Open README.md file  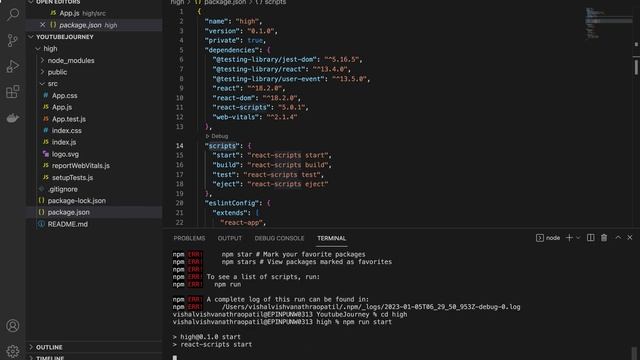click(68, 224)
